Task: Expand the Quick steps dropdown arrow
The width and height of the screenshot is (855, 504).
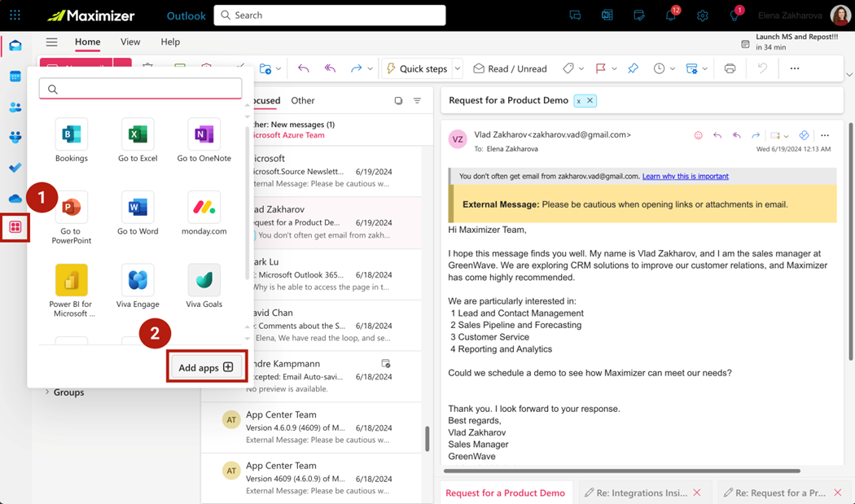Action: click(458, 68)
